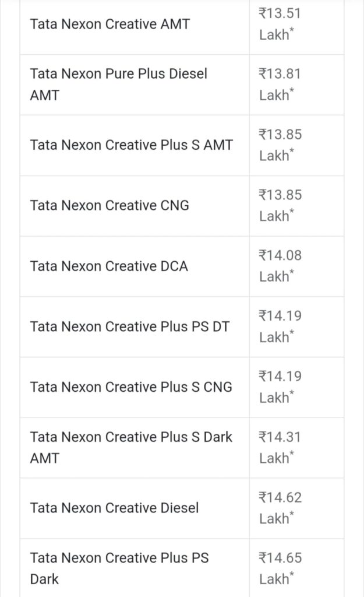Open Tata Nexon Creative Plus S AMT
This screenshot has width=364, height=597.
click(x=131, y=145)
